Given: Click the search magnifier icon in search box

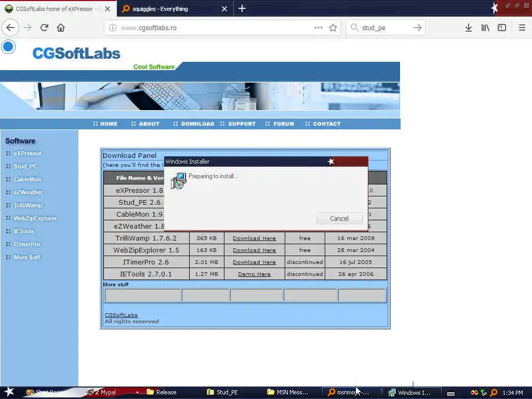Looking at the screenshot, I should (x=354, y=28).
